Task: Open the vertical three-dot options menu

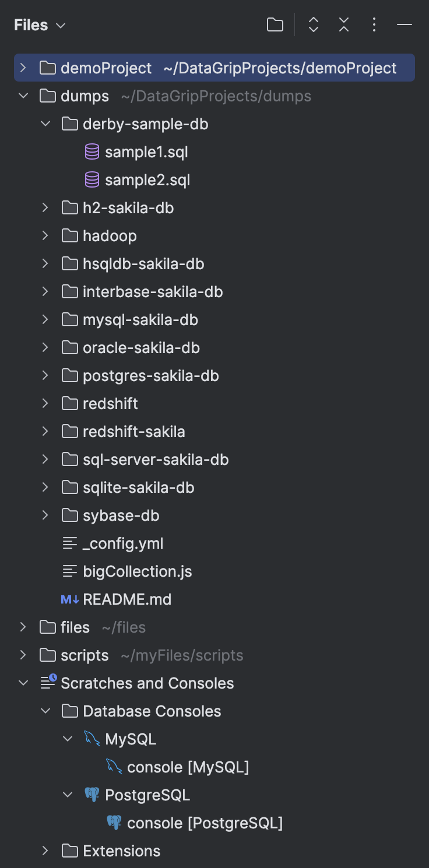Action: coord(374,24)
